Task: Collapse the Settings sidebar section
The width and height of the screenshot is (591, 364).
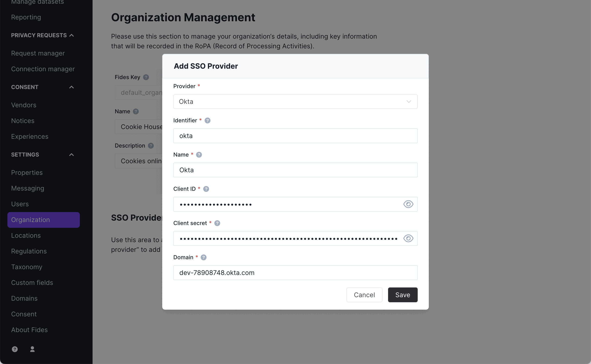Action: click(x=42, y=154)
